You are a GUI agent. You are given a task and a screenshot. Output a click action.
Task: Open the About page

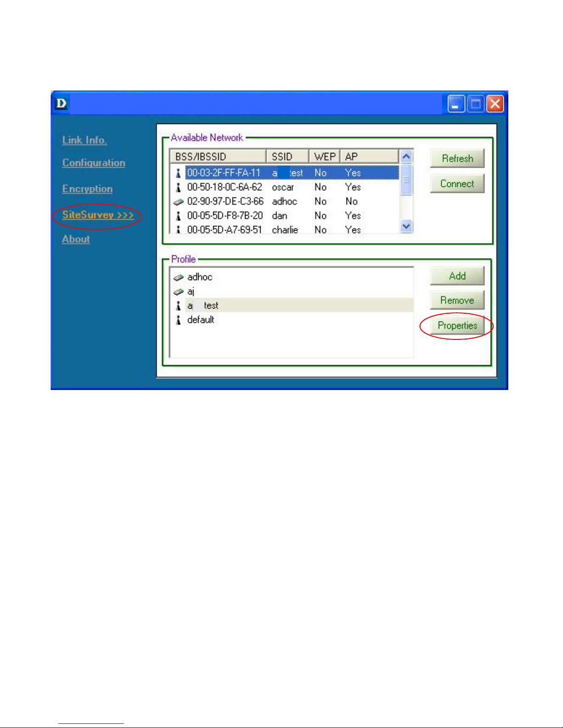76,239
